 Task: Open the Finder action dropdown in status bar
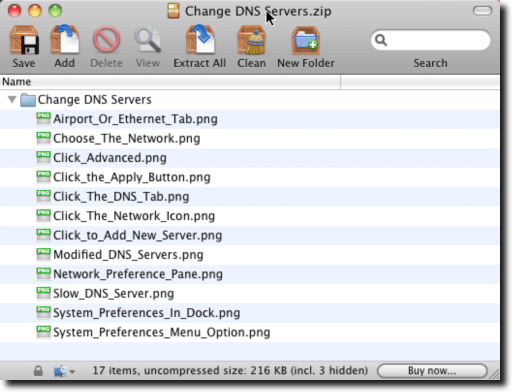click(64, 371)
